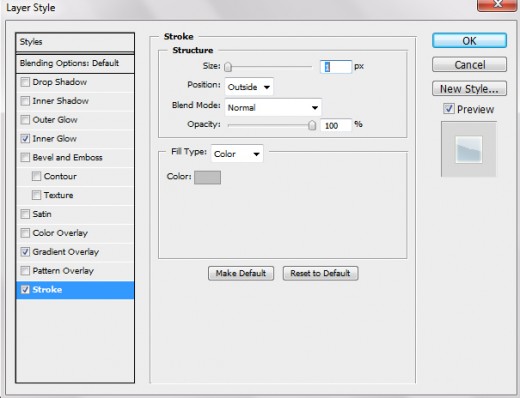Click the Opacity percent input field
This screenshot has width=520, height=398.
pyautogui.click(x=336, y=126)
